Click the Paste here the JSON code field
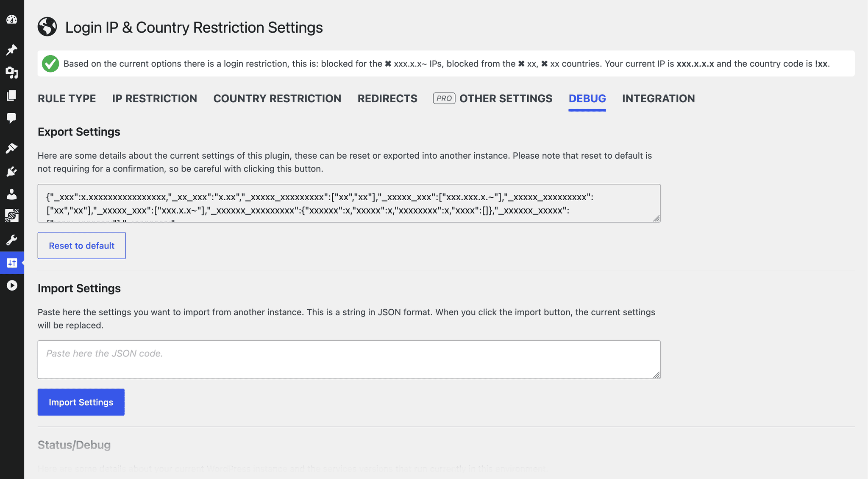The width and height of the screenshot is (868, 479). pyautogui.click(x=349, y=360)
